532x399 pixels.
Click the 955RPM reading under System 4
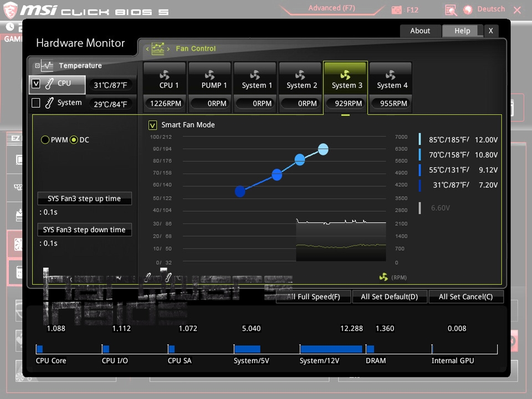point(391,104)
